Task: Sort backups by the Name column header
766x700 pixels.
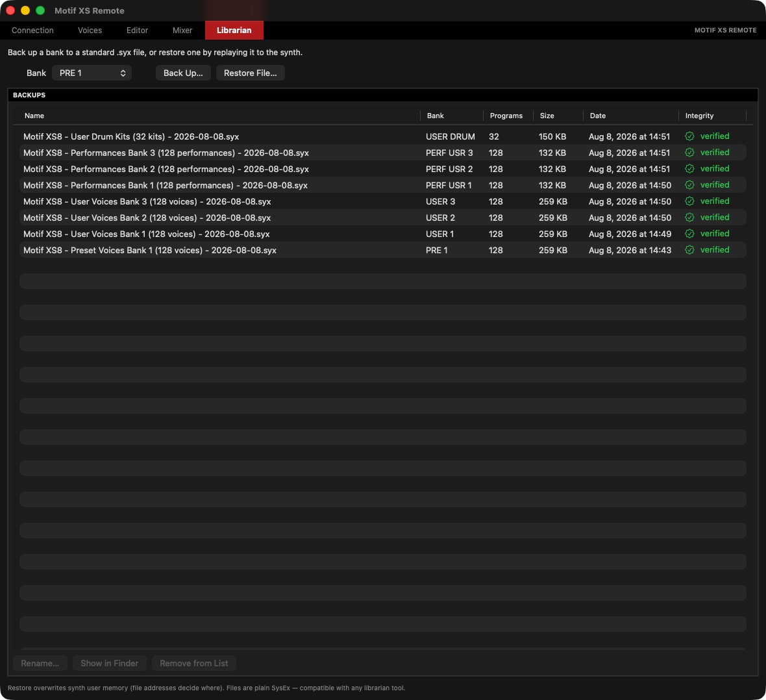Action: tap(34, 116)
